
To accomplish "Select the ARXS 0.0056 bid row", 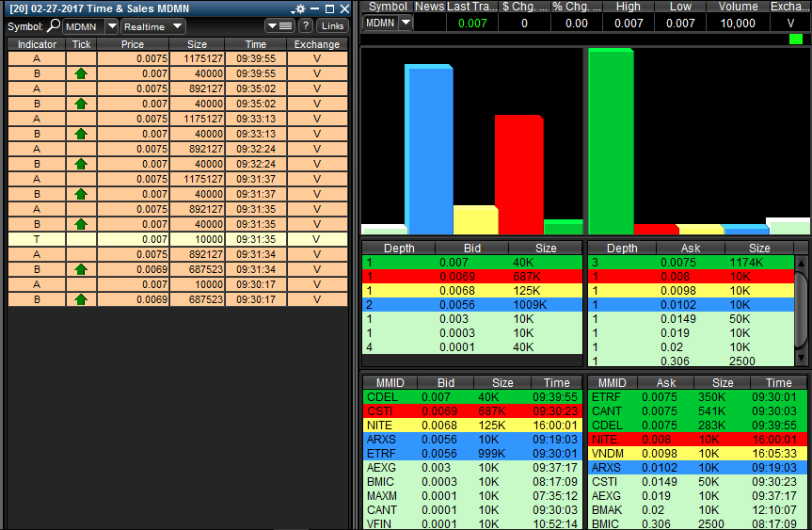I will [x=472, y=440].
